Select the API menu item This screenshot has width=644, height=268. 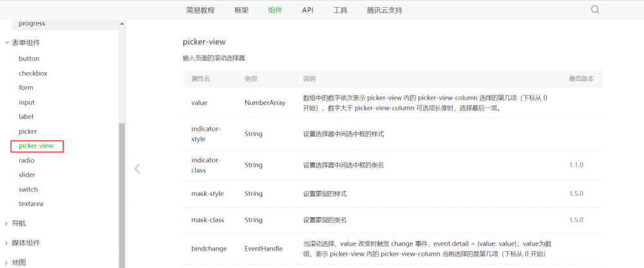(308, 10)
